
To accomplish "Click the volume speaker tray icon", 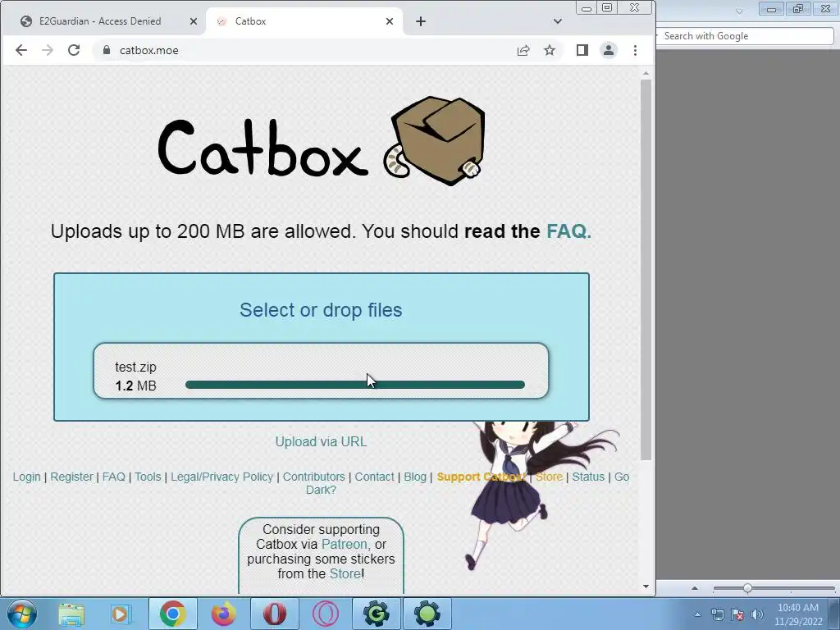I will coord(756,614).
